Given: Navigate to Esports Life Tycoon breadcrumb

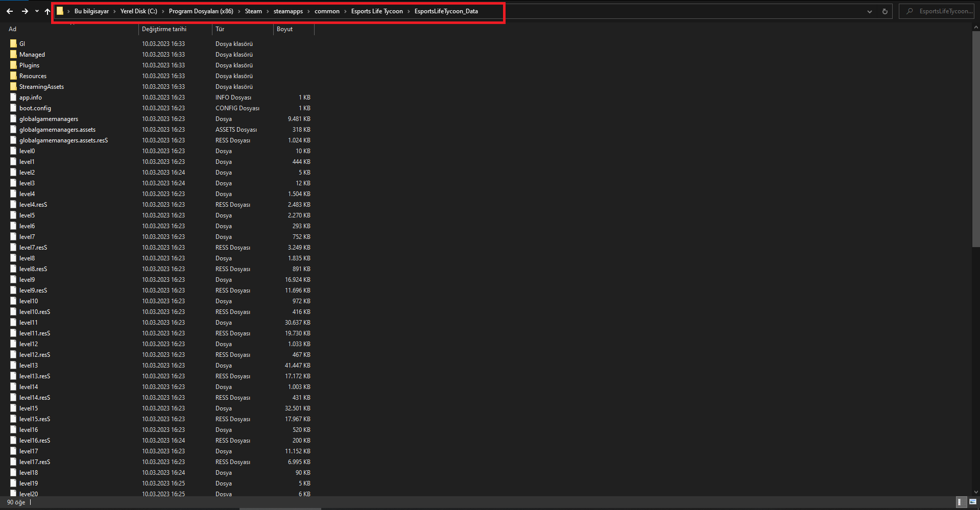Looking at the screenshot, I should pos(377,11).
